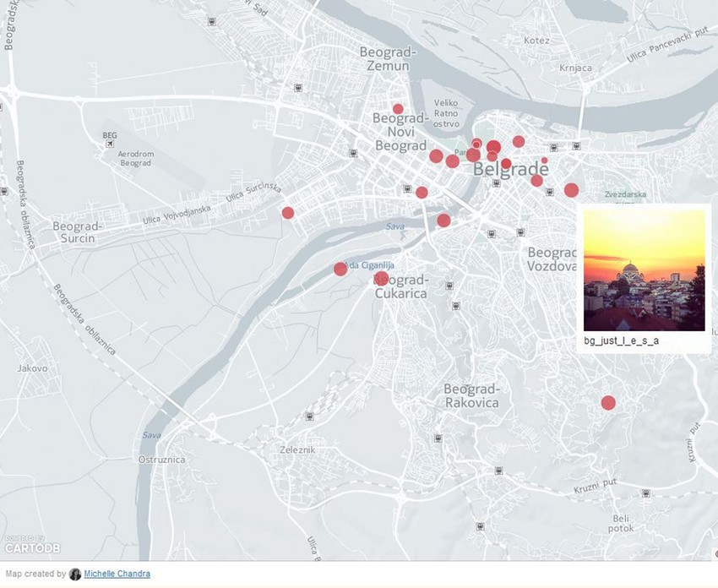
Task: Select the small marker east of the Belgrade label
Action: coord(545,161)
